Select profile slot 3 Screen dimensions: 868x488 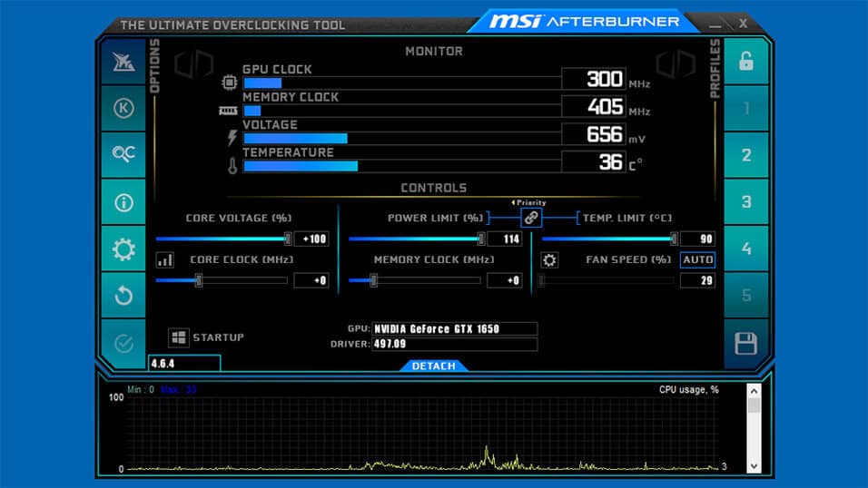click(x=745, y=202)
